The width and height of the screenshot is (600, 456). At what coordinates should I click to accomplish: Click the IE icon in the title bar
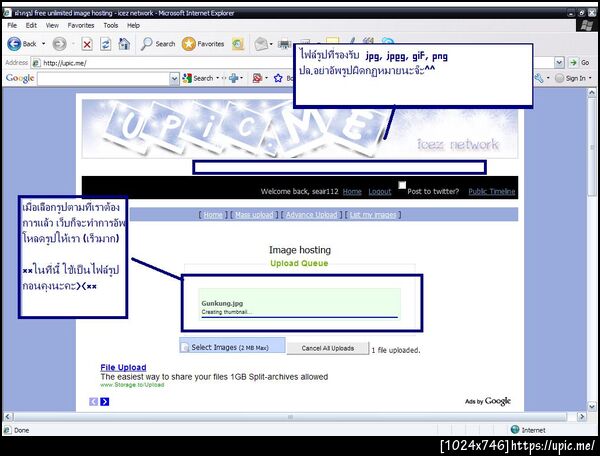pos(7,13)
